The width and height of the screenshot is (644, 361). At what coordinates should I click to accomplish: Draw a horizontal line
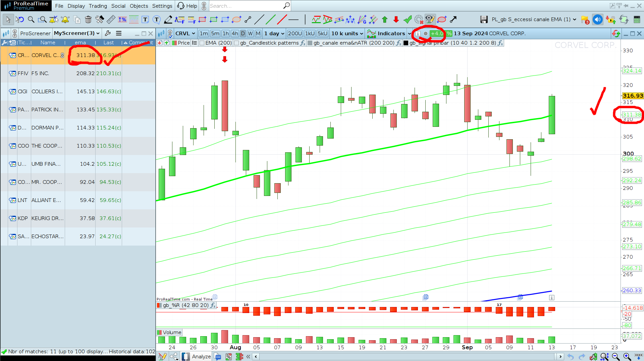[293, 19]
